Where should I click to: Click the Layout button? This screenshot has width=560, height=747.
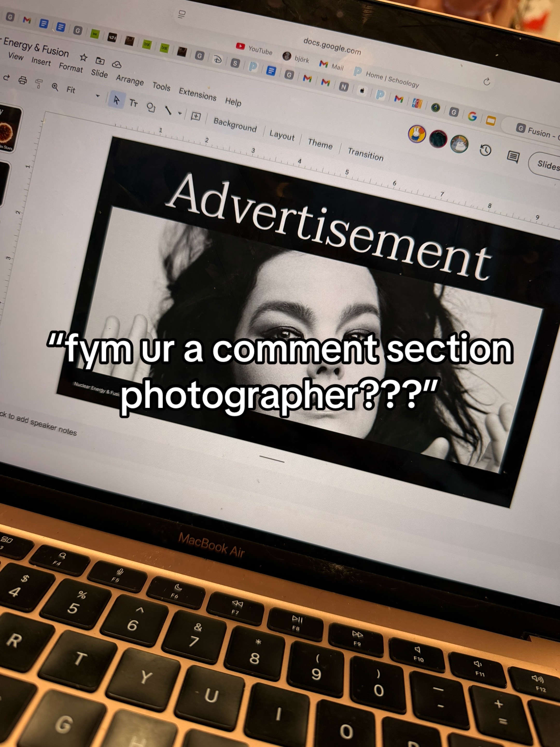click(282, 135)
